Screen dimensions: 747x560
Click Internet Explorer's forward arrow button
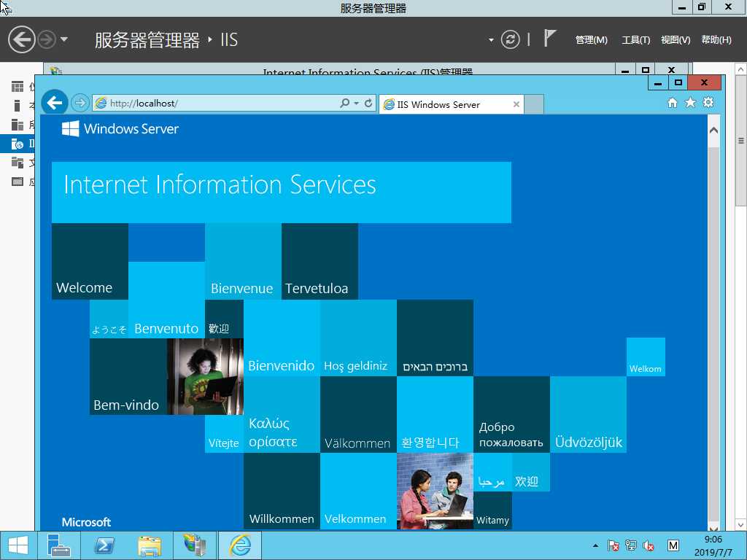coord(80,102)
